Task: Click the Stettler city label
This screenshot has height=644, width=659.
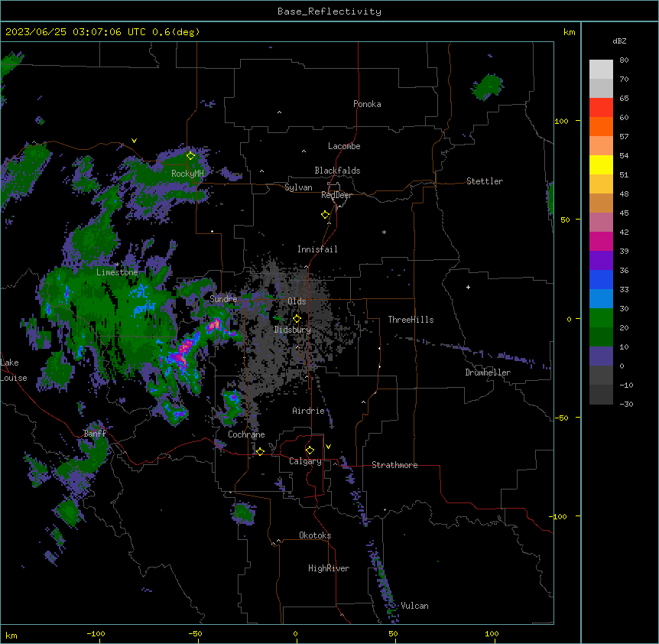Action: pyautogui.click(x=485, y=181)
